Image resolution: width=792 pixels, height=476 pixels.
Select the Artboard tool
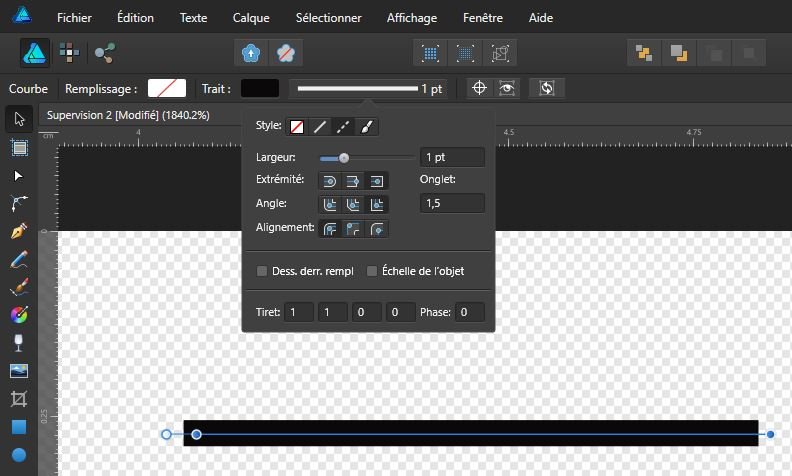(x=19, y=148)
